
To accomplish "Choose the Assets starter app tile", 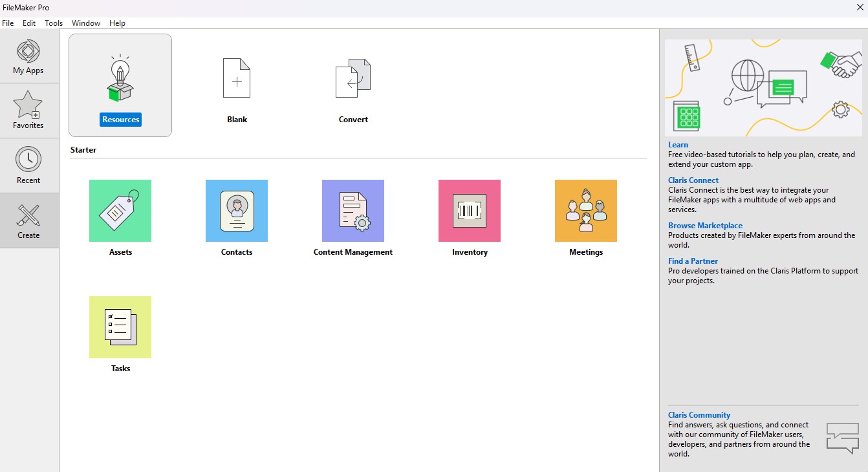I will [x=120, y=211].
